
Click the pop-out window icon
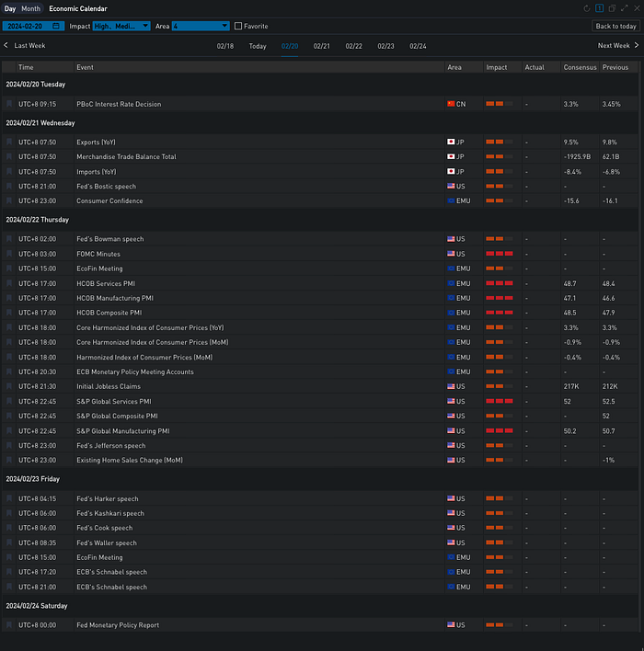point(613,8)
